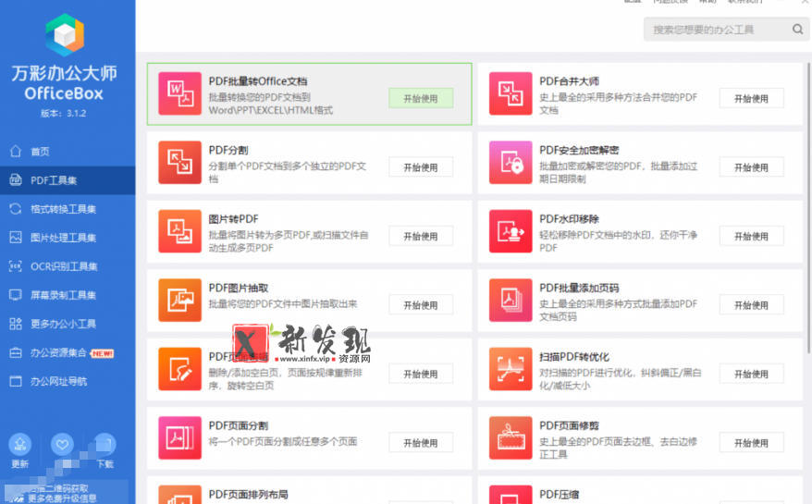This screenshot has width=812, height=504.
Task: Click the 下载 download icon
Action: [x=105, y=445]
